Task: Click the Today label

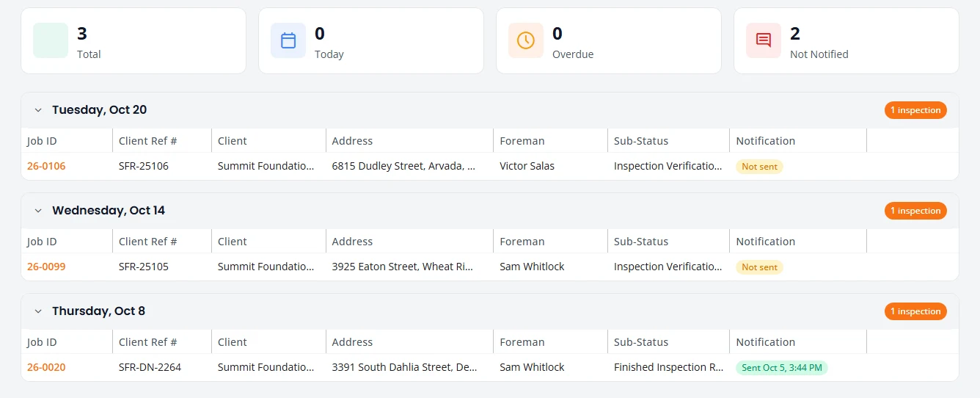Action: [329, 54]
